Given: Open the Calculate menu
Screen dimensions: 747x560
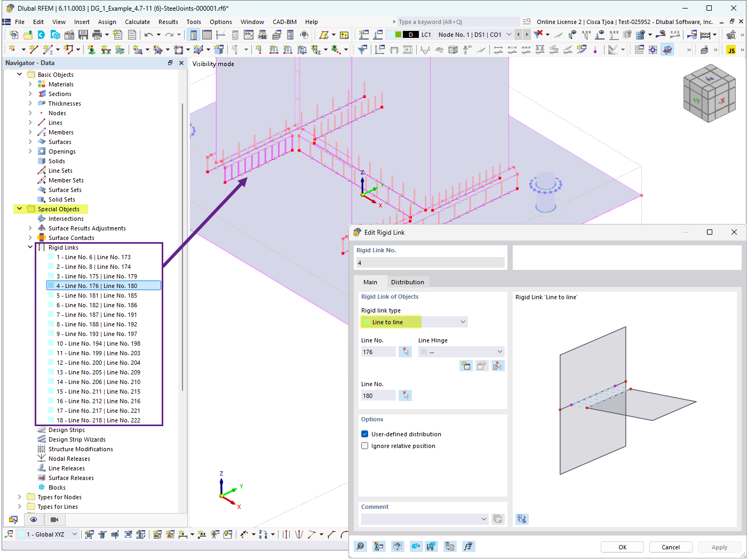Looking at the screenshot, I should (137, 22).
